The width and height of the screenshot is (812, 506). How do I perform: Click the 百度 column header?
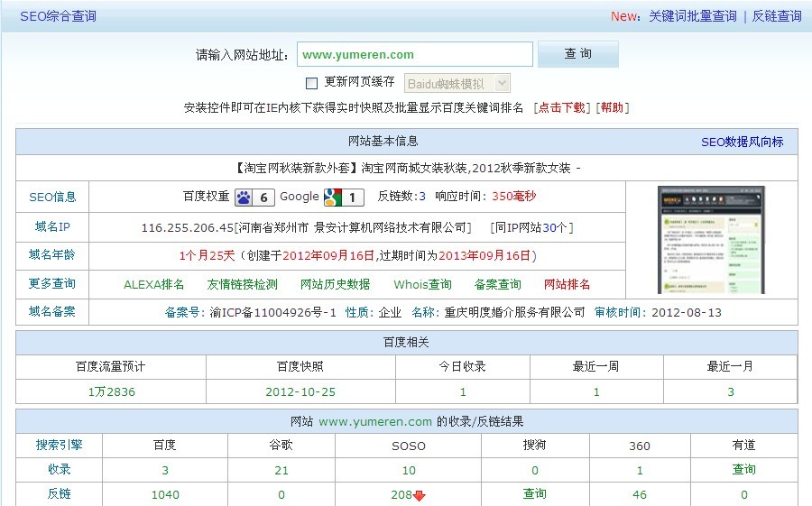pos(165,445)
